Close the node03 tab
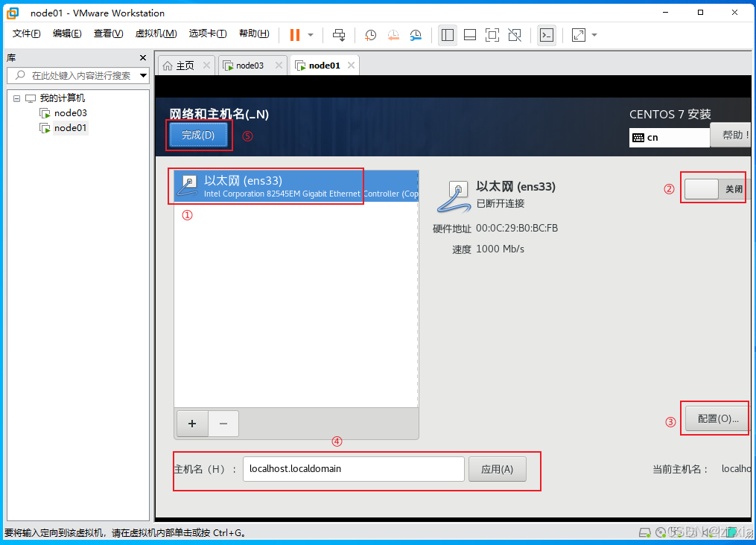 (279, 65)
